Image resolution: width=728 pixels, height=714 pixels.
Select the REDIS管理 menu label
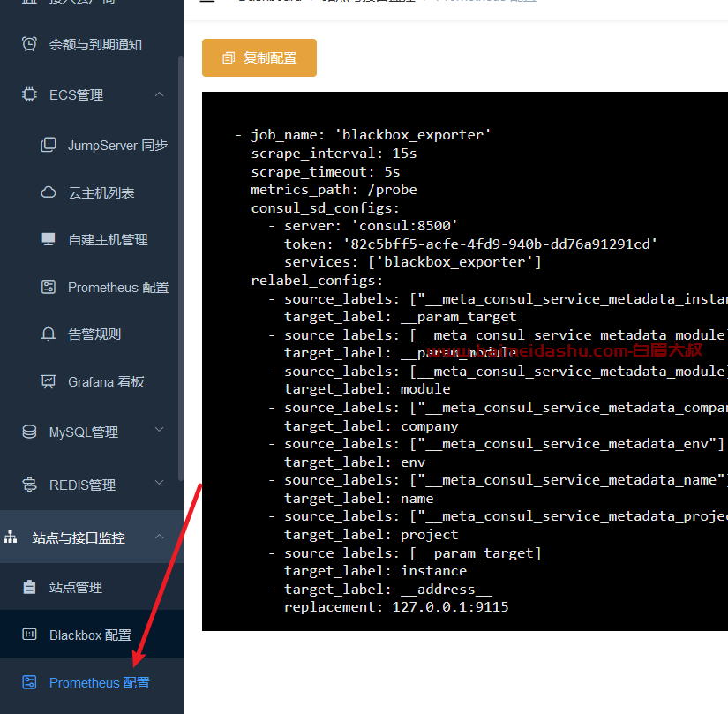click(82, 485)
